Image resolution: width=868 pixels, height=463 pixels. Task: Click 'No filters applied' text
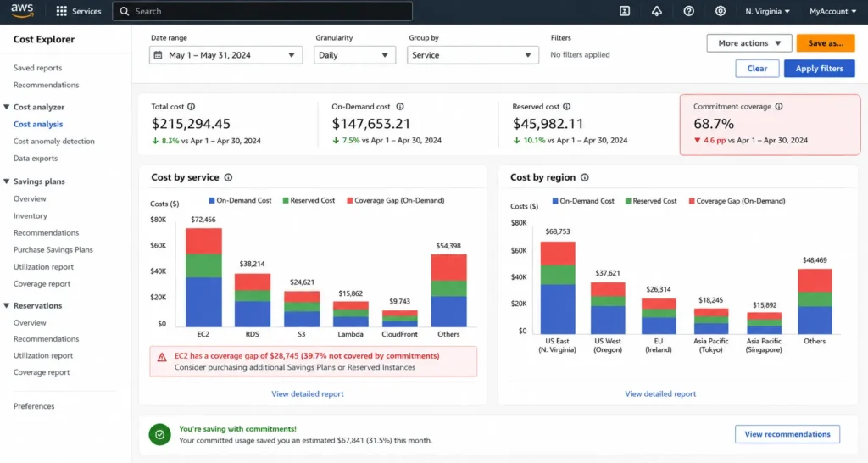580,55
